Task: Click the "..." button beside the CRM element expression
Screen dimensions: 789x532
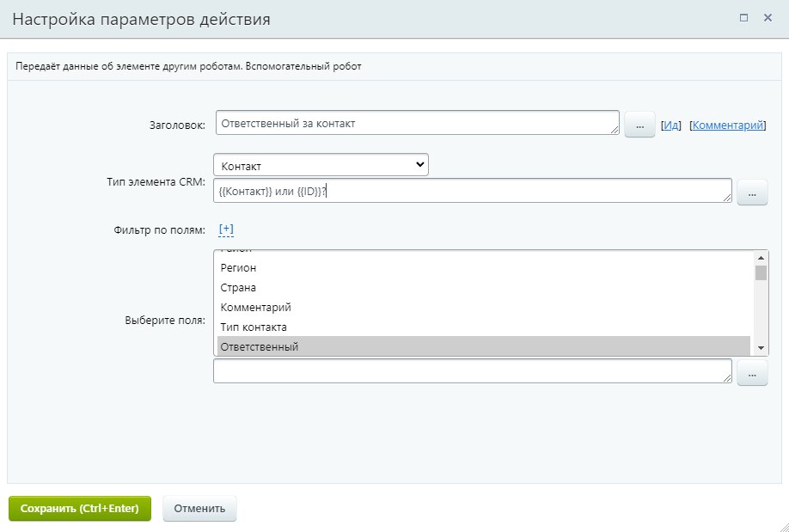Action: [x=752, y=193]
